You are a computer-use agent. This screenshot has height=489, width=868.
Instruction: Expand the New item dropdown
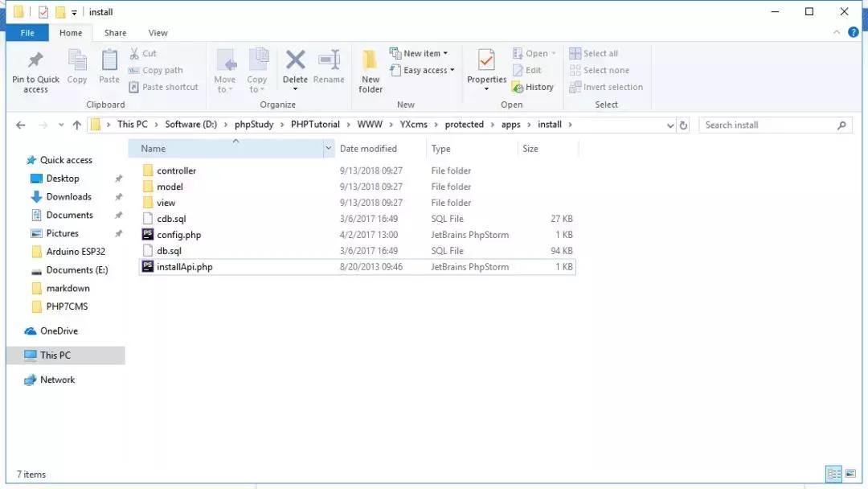(419, 53)
